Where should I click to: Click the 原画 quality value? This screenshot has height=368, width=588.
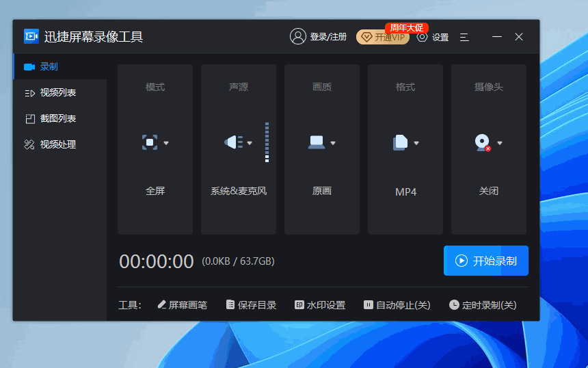[x=322, y=191]
